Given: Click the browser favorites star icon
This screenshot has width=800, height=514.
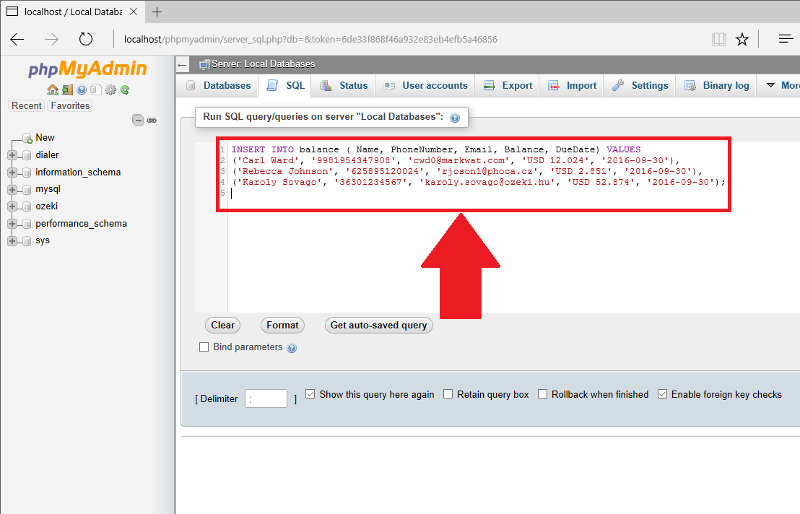Looking at the screenshot, I should (x=742, y=39).
